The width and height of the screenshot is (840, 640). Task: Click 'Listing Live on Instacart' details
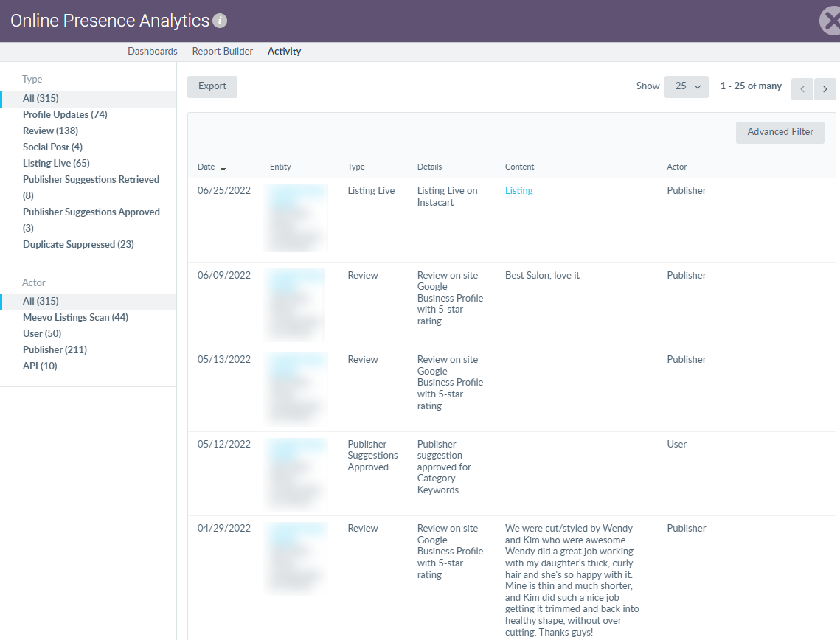pos(447,197)
